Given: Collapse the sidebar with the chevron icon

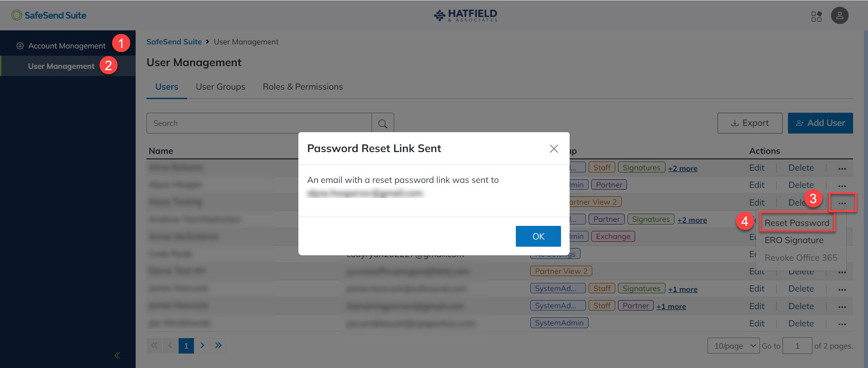Looking at the screenshot, I should pyautogui.click(x=117, y=355).
